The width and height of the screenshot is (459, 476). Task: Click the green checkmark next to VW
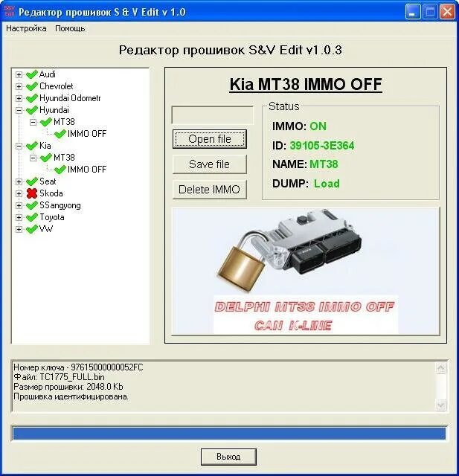pyautogui.click(x=32, y=229)
